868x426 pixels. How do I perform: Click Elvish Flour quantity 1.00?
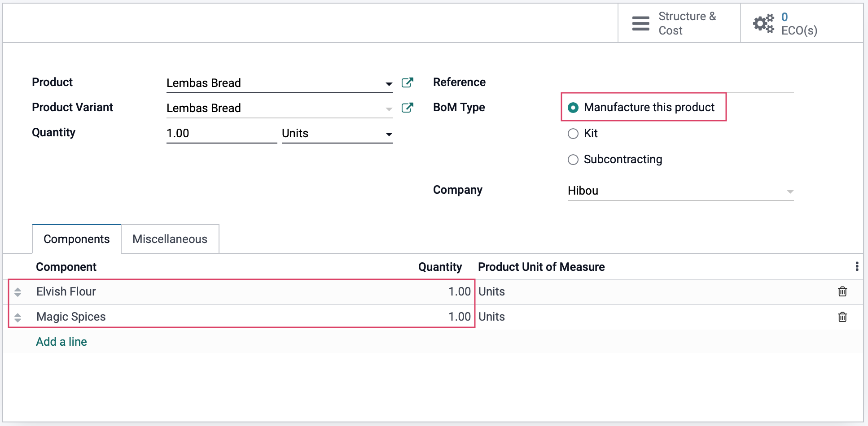coord(460,292)
